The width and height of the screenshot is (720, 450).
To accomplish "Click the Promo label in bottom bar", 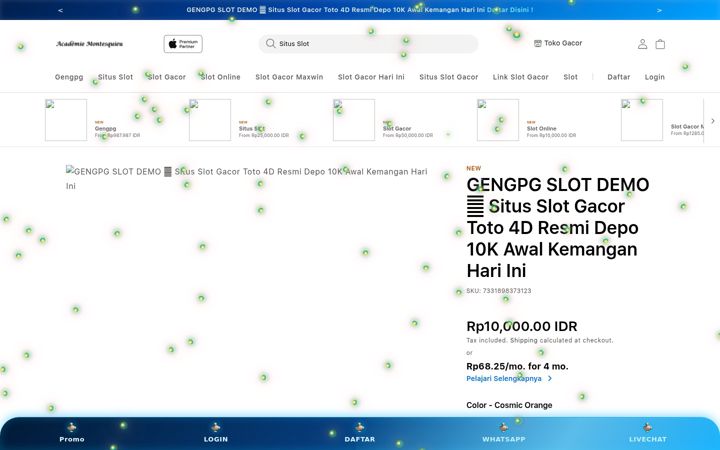I will pyautogui.click(x=72, y=439).
